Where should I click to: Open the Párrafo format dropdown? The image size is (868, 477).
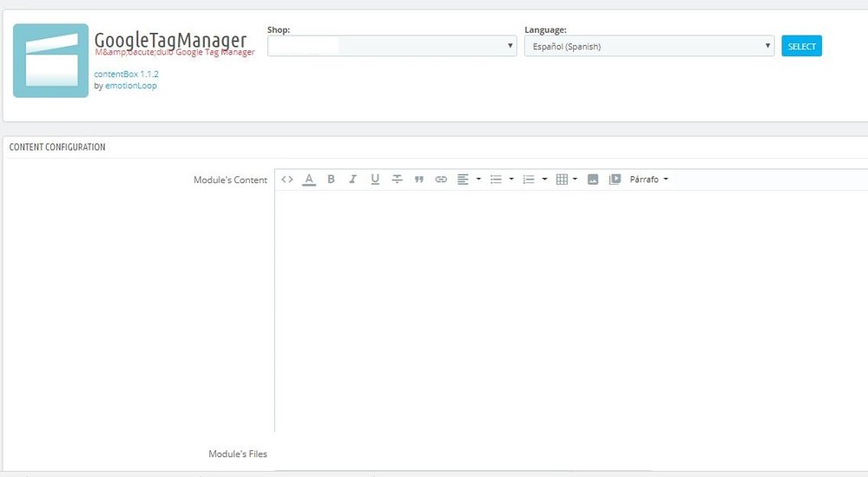coord(648,180)
